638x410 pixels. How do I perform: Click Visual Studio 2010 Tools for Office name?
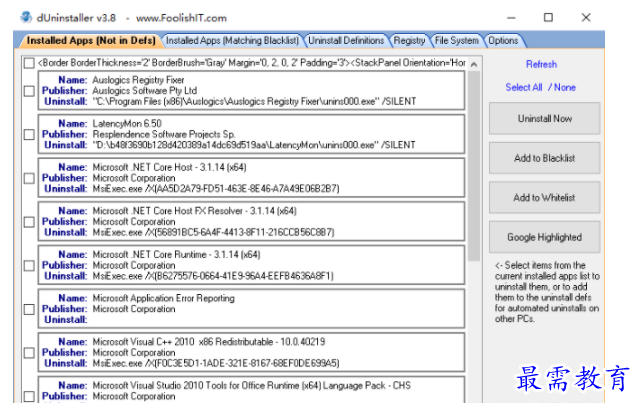[251, 385]
